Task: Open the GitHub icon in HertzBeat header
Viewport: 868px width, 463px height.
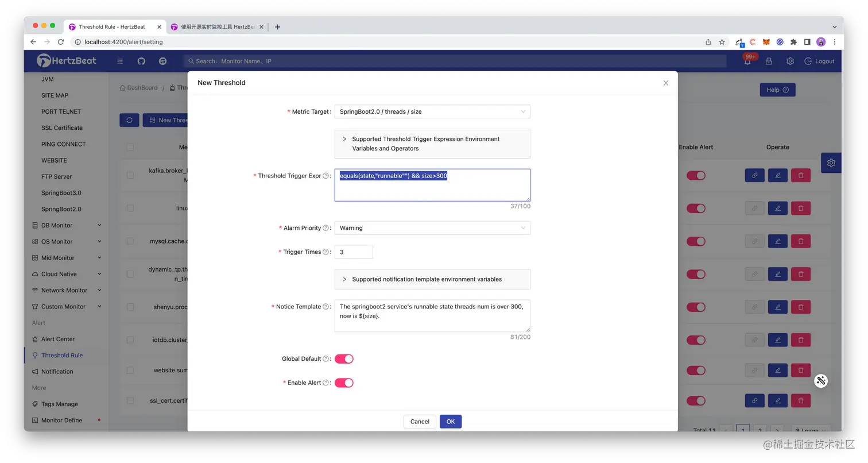Action: coord(141,61)
